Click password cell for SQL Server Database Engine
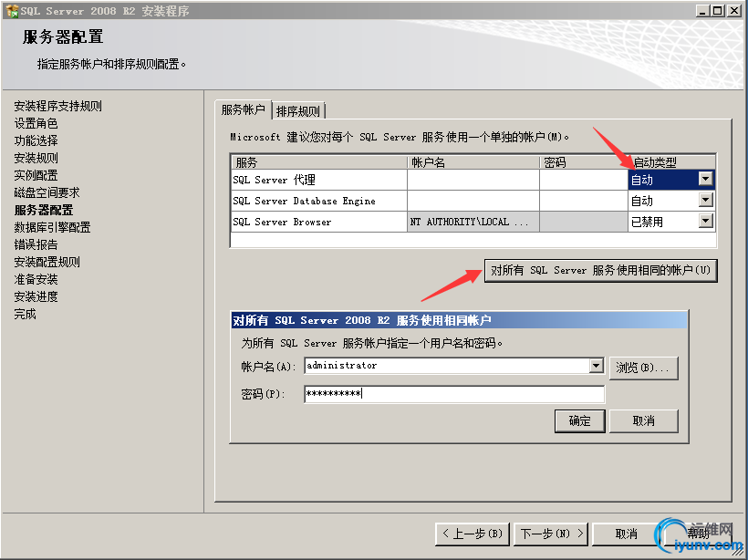The height and width of the screenshot is (560, 748). 584,201
